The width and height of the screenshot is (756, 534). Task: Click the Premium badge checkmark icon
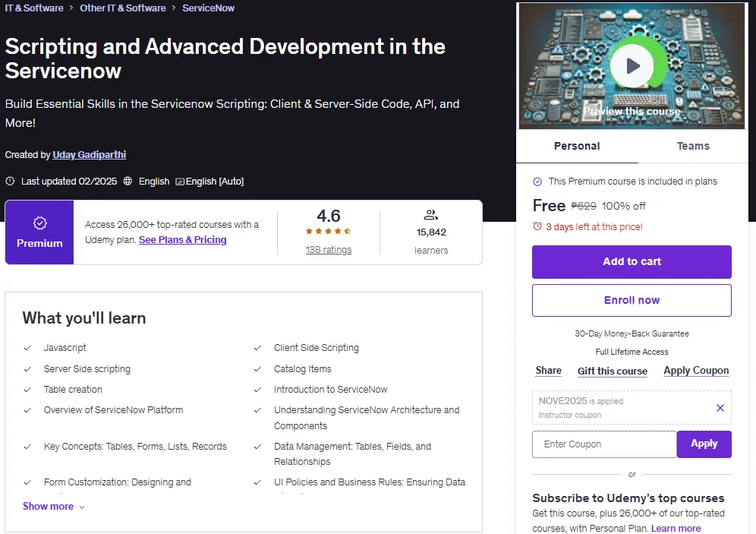coord(40,223)
